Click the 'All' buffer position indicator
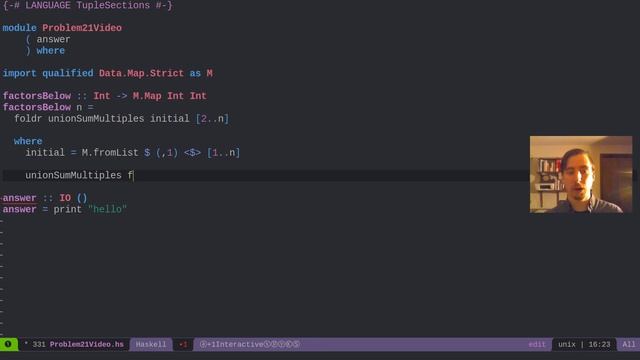The image size is (640, 360). click(x=629, y=344)
